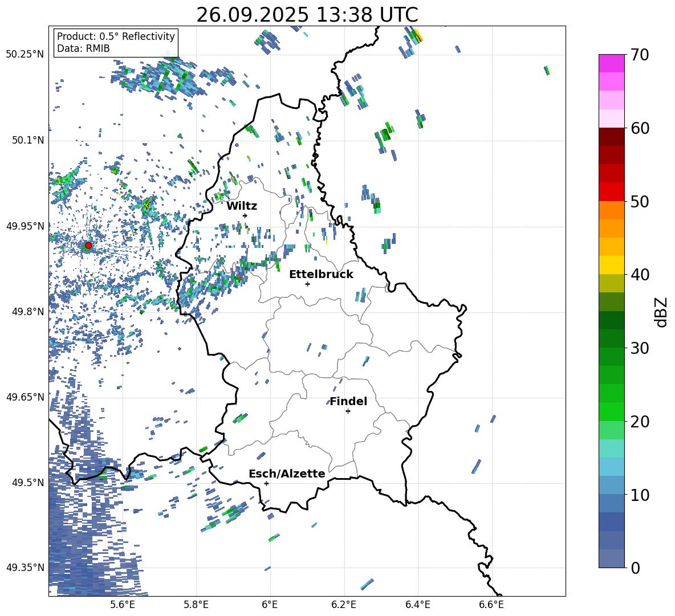Viewport: 675px width, 616px height.
Task: Click the 6.2°E longitude label
Action: tap(344, 605)
